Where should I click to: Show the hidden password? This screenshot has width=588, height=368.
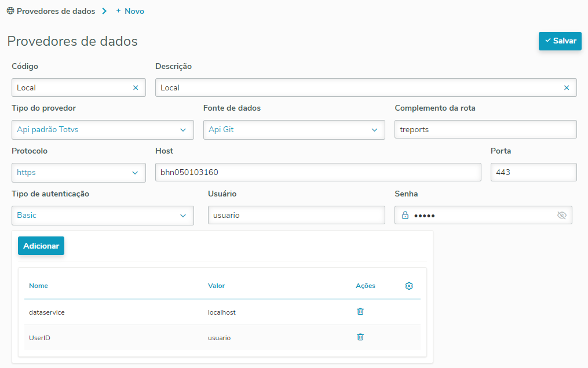click(561, 215)
